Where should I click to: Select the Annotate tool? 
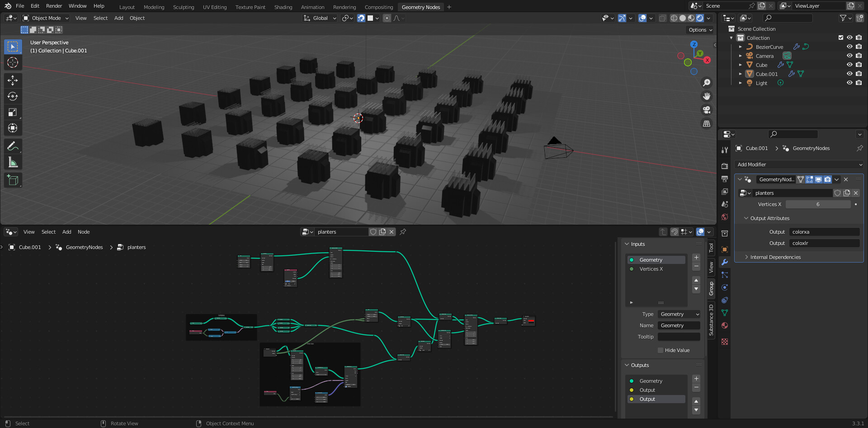point(13,146)
